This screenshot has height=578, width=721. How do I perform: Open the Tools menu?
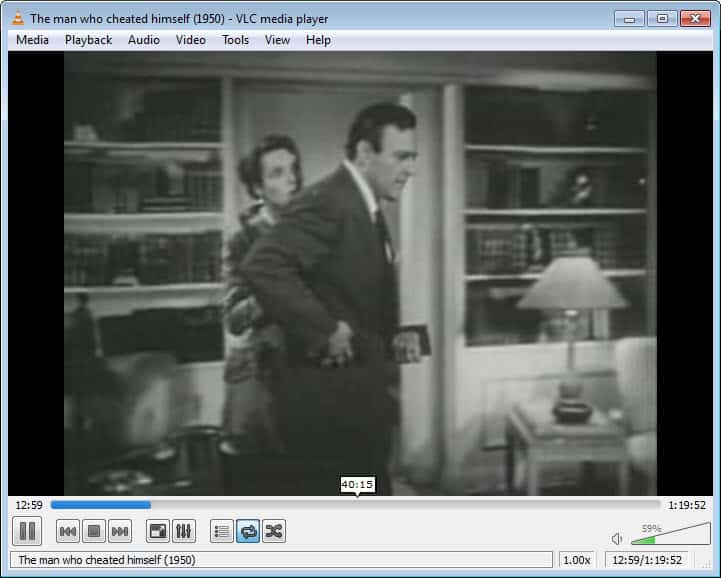click(x=235, y=40)
